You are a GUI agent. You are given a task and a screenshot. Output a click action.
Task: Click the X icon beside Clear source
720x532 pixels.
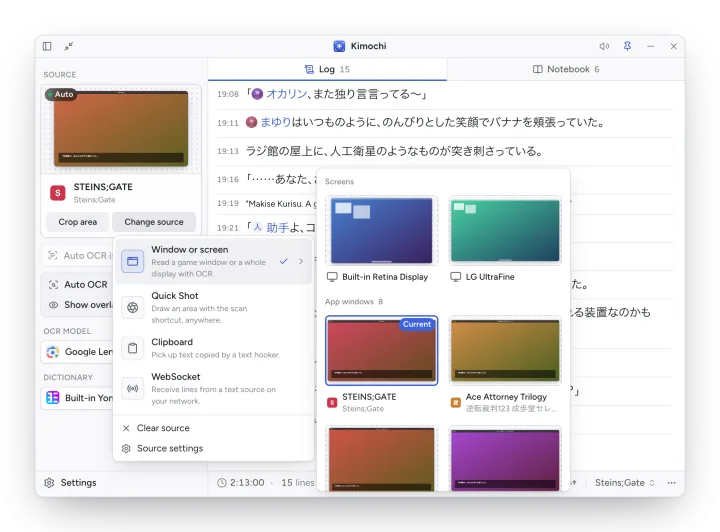click(126, 428)
